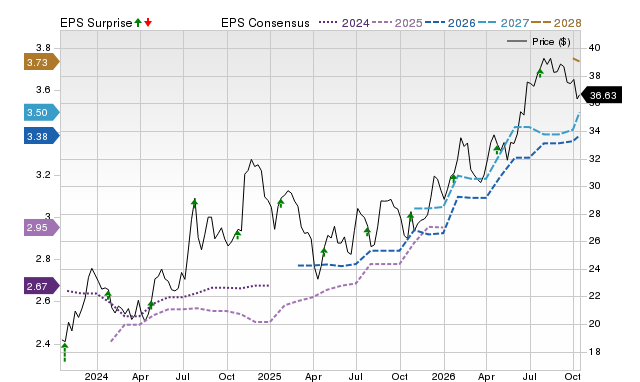Click the EPS Consensus legend title
The height and width of the screenshot is (382, 640).
[265, 23]
